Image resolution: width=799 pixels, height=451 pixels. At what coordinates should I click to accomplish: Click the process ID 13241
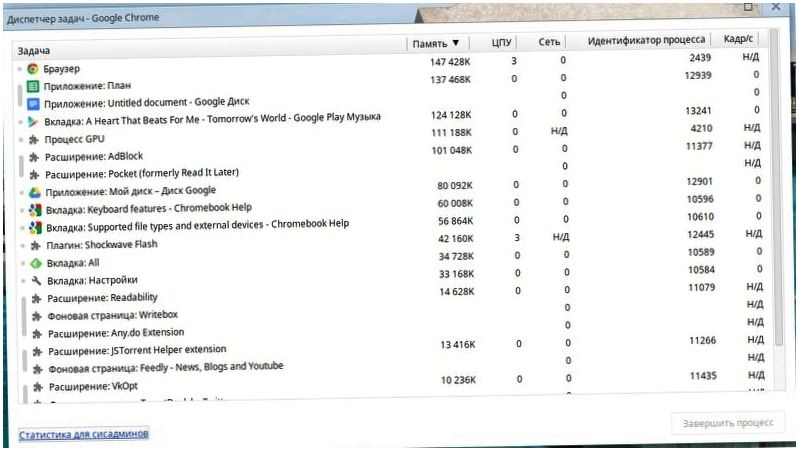tap(699, 111)
